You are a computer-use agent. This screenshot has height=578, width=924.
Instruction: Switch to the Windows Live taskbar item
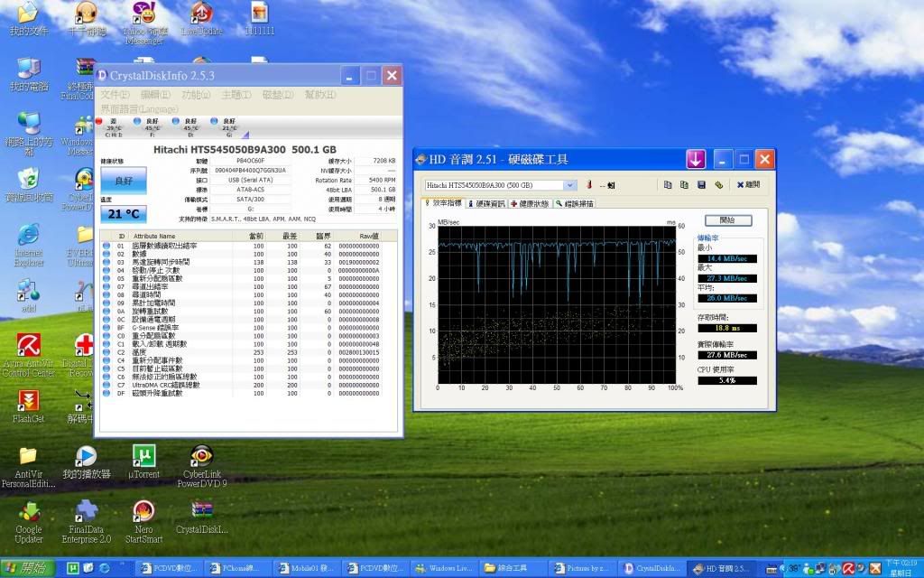444,568
